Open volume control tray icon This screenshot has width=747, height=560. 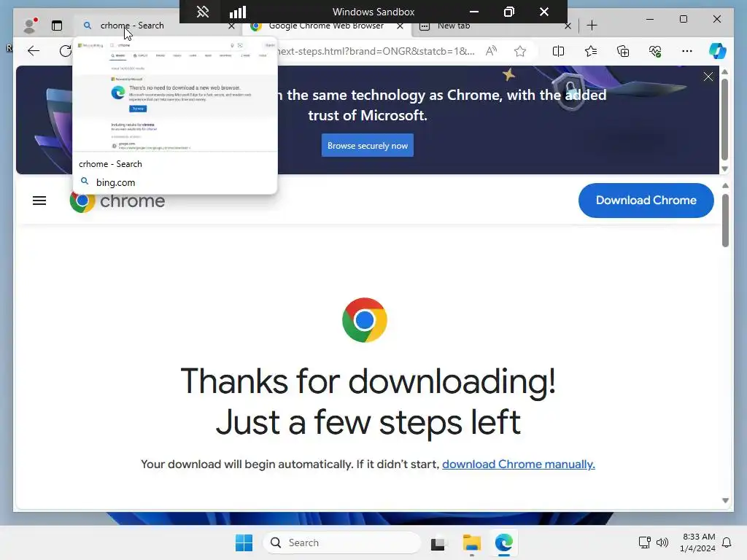click(x=662, y=542)
